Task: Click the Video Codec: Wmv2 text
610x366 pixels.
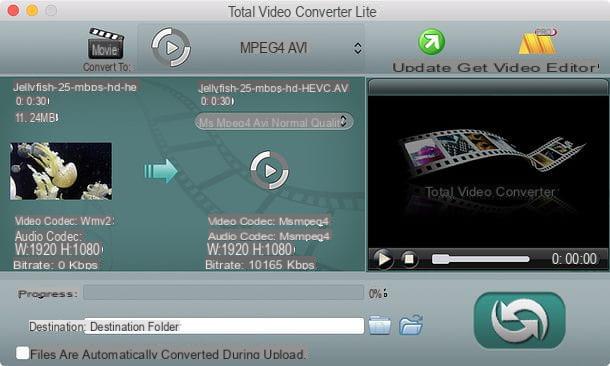Action: [65, 221]
